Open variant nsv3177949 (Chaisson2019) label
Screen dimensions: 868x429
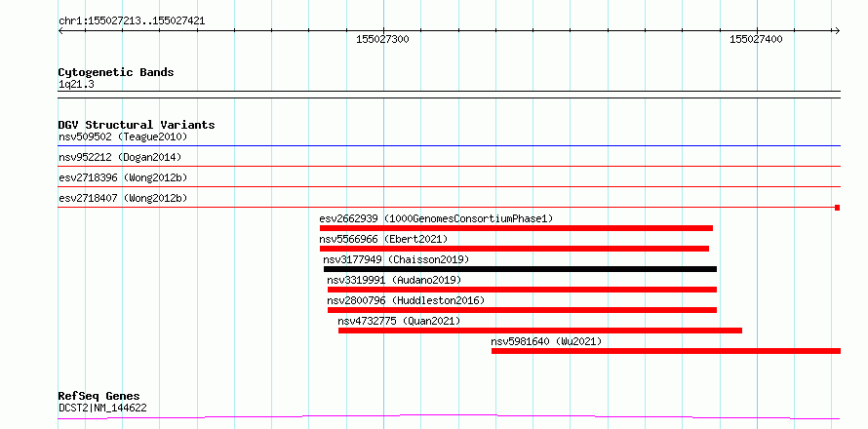[396, 259]
